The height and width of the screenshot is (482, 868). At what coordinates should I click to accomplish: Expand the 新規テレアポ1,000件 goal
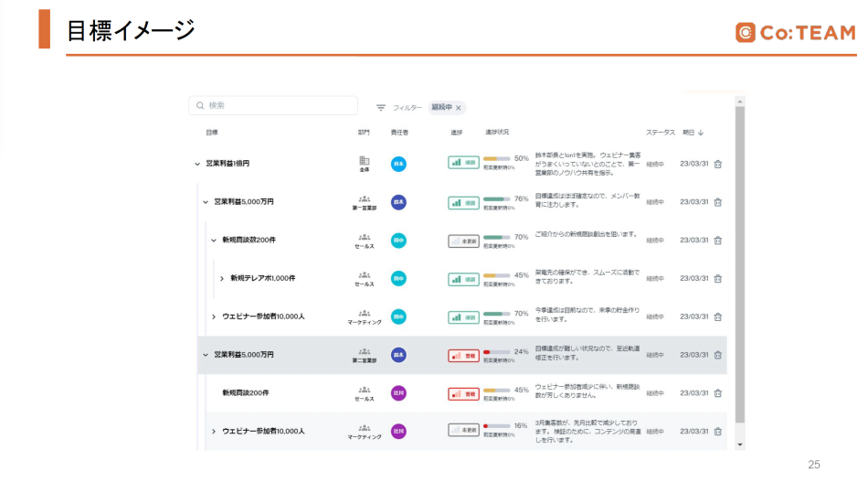(222, 278)
